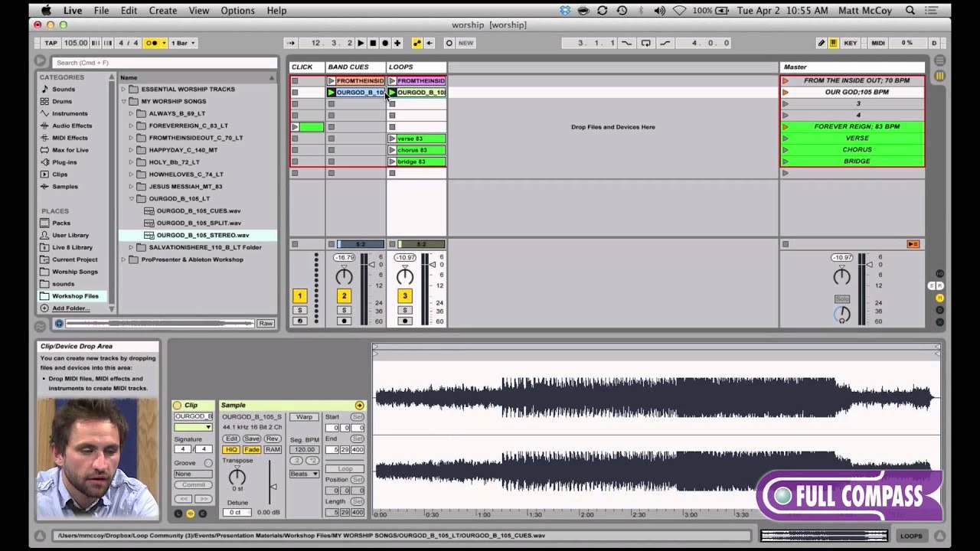Screen dimensions: 980x551
Task: Expand HAPPYDAY_C_140_MT folder
Action: (131, 150)
